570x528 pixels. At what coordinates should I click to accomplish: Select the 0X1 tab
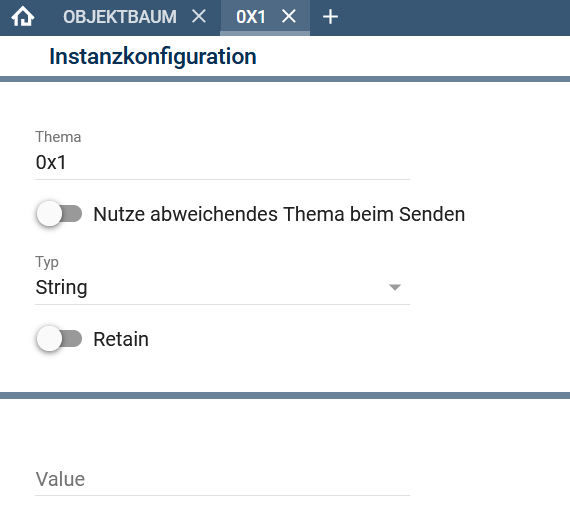click(x=251, y=17)
